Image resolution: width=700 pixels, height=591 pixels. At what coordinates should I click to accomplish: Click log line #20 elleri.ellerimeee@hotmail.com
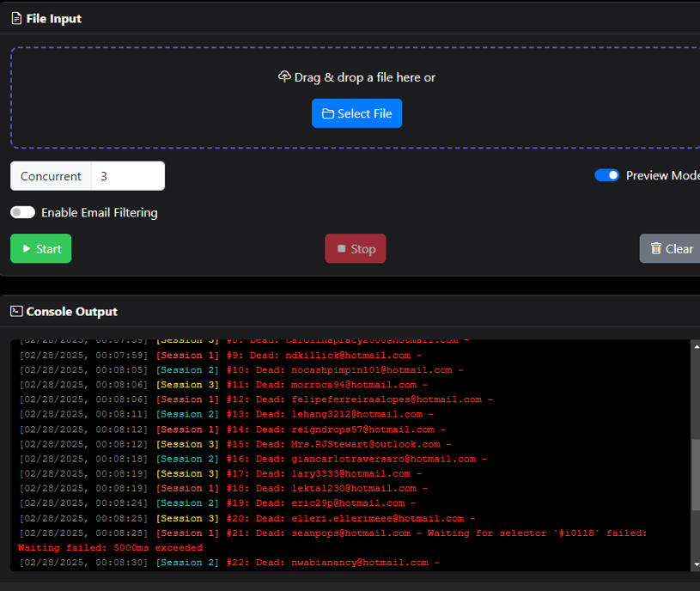[247, 518]
